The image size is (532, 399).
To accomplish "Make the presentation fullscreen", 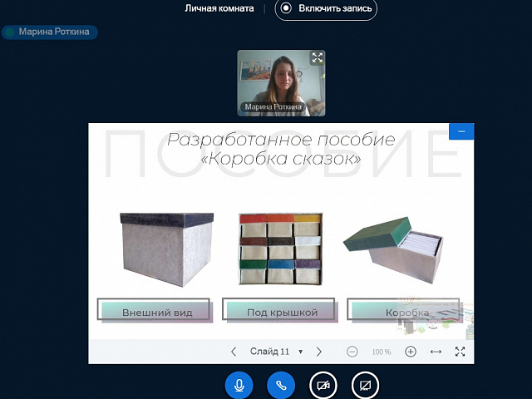I will pyautogui.click(x=461, y=352).
